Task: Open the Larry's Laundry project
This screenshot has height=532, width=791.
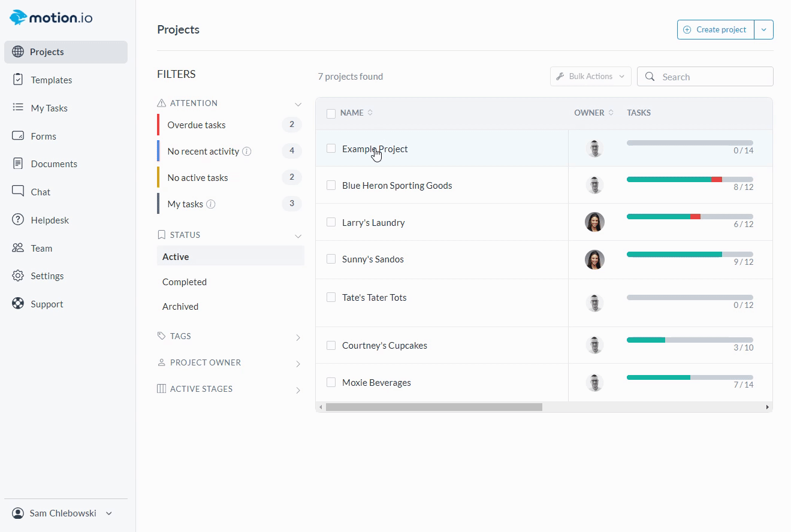Action: (x=373, y=222)
